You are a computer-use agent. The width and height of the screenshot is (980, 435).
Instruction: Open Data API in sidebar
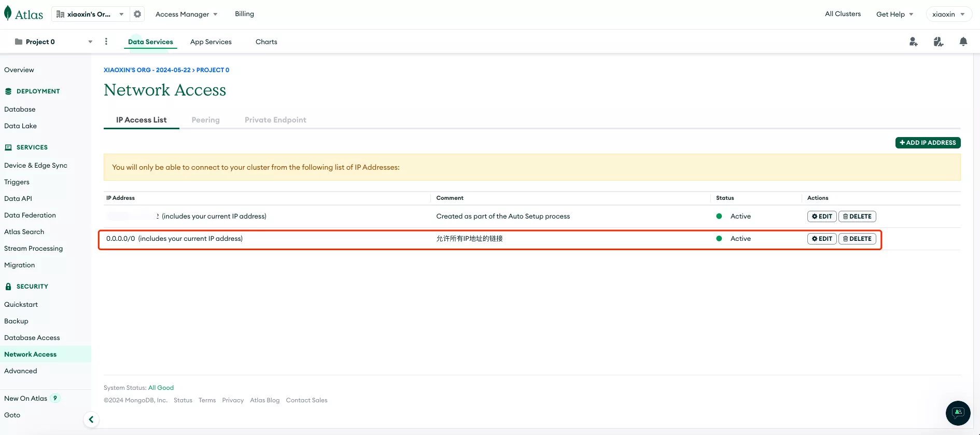(x=18, y=199)
